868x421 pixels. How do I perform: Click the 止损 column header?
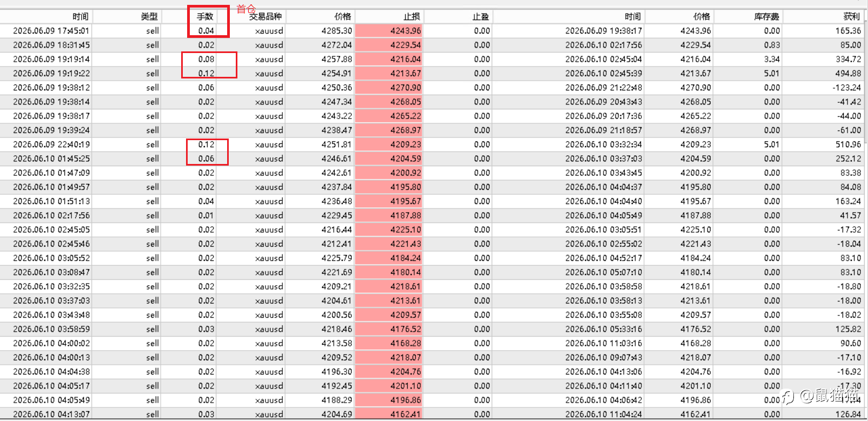tap(412, 17)
